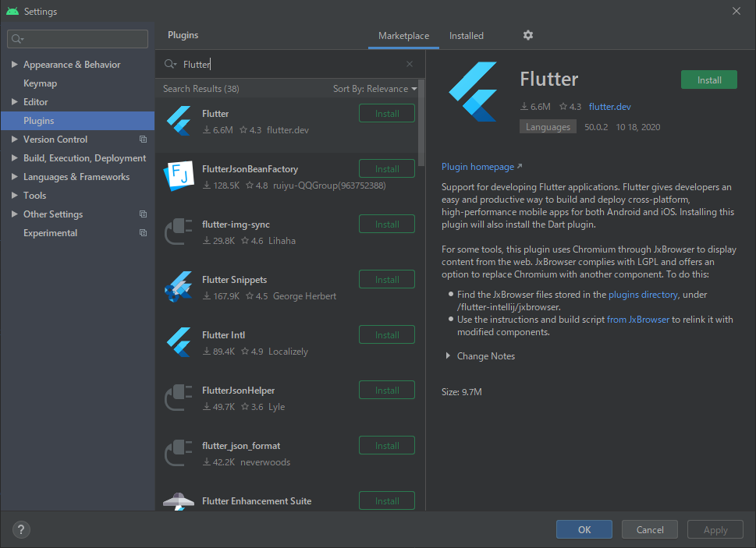Expand Languages & Frameworks node
Viewport: 756px width, 548px height.
pyautogui.click(x=15, y=177)
